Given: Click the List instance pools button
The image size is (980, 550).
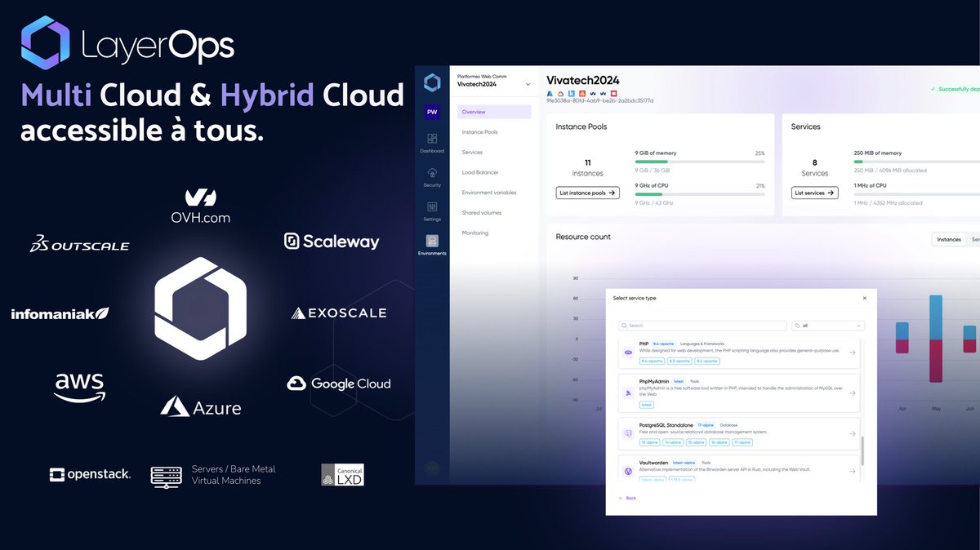Looking at the screenshot, I should point(588,193).
